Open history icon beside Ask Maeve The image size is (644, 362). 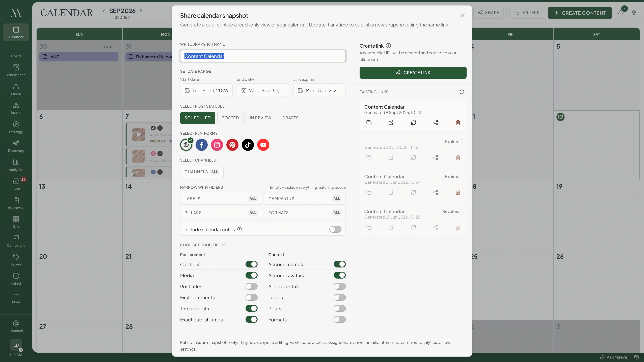[637, 357]
